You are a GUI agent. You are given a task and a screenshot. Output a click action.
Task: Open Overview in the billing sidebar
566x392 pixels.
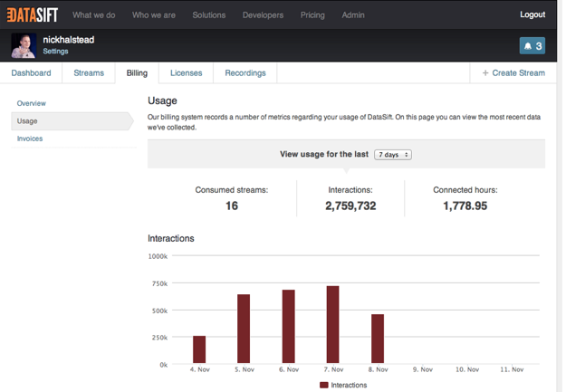pyautogui.click(x=32, y=103)
